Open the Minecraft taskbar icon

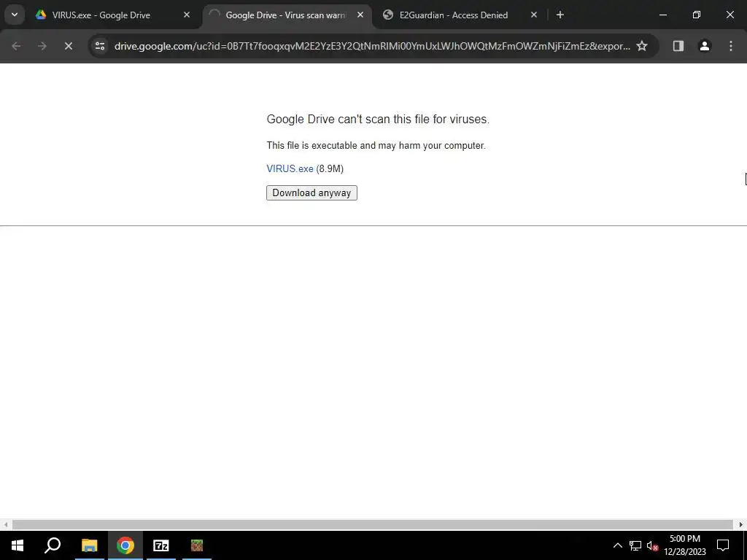(197, 545)
